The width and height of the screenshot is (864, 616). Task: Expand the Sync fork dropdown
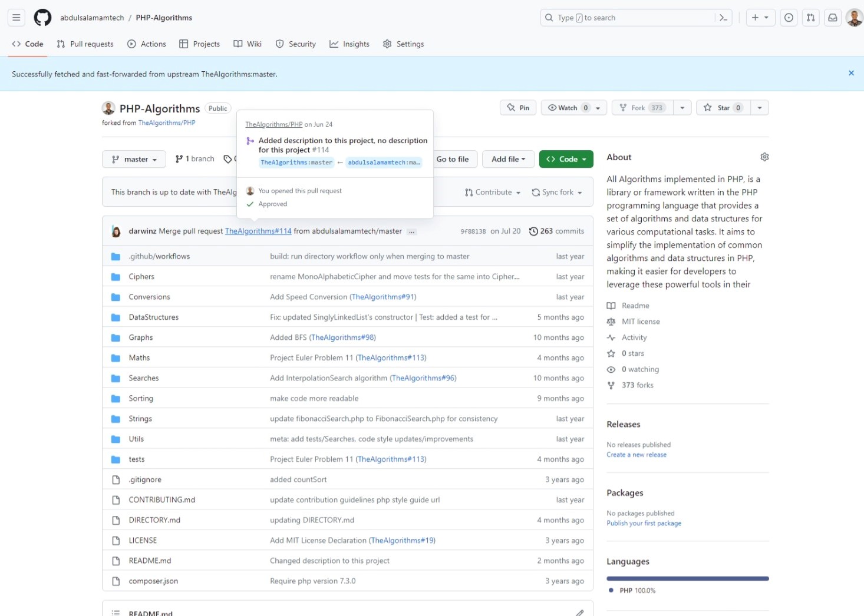(557, 193)
